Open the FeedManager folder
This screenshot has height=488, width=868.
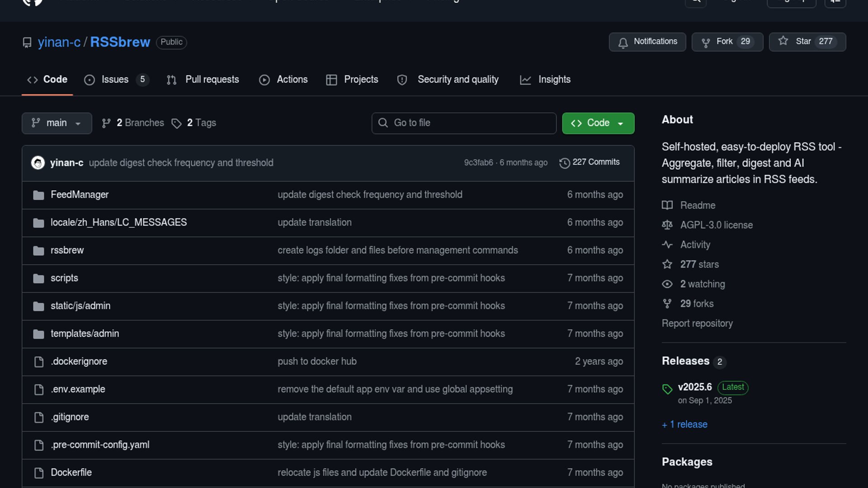[80, 195]
